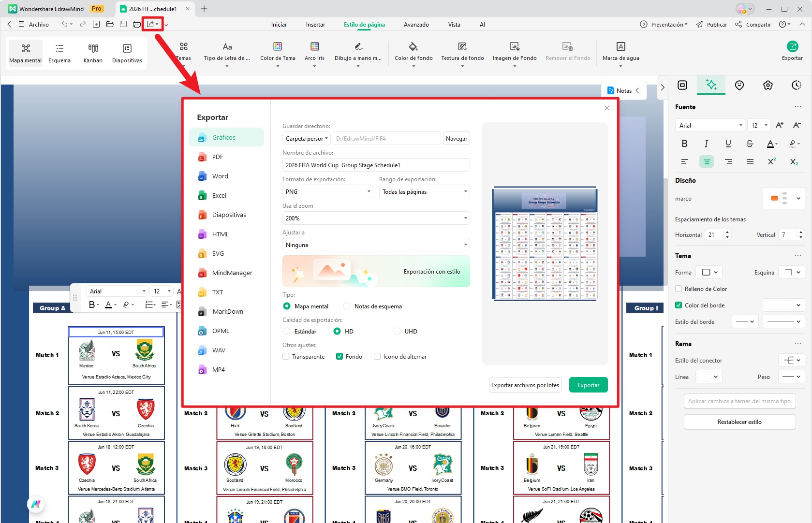The width and height of the screenshot is (812, 523).
Task: Open the export icon in quick toolbar
Action: tap(150, 24)
